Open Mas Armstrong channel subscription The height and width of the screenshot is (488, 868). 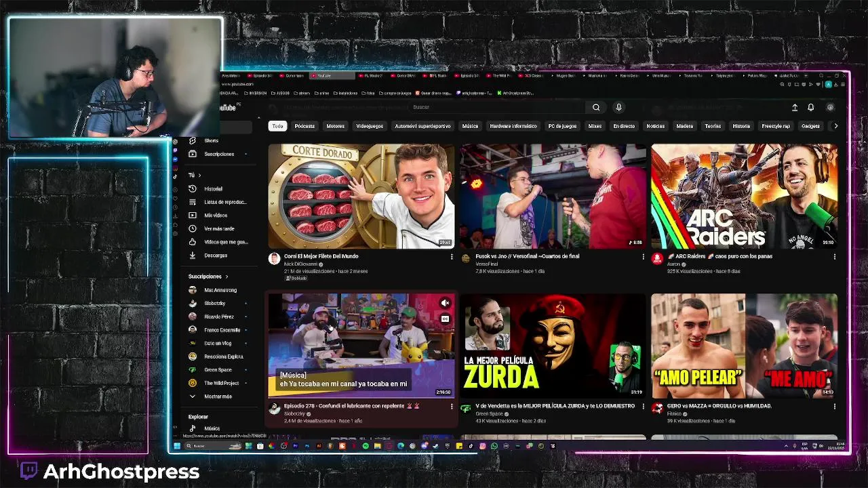220,290
